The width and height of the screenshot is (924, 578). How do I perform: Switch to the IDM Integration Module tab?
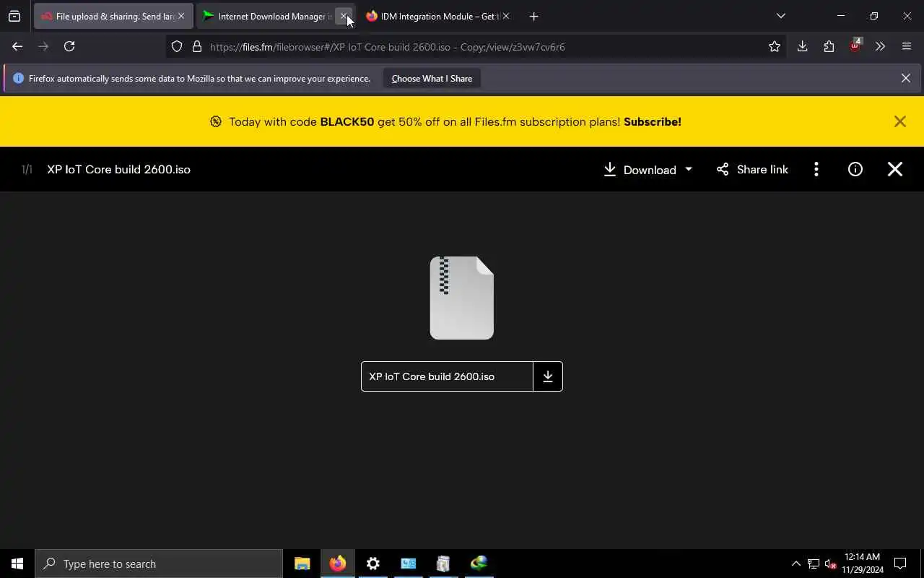(438, 16)
